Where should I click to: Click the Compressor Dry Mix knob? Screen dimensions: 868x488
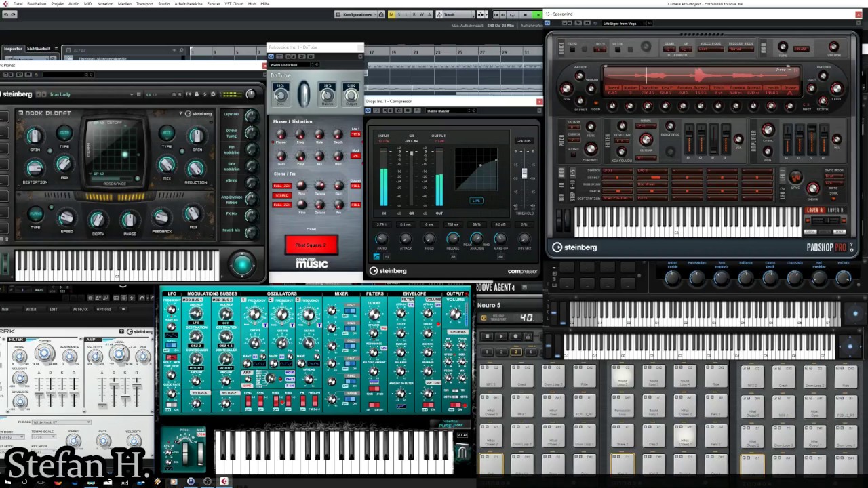point(524,239)
